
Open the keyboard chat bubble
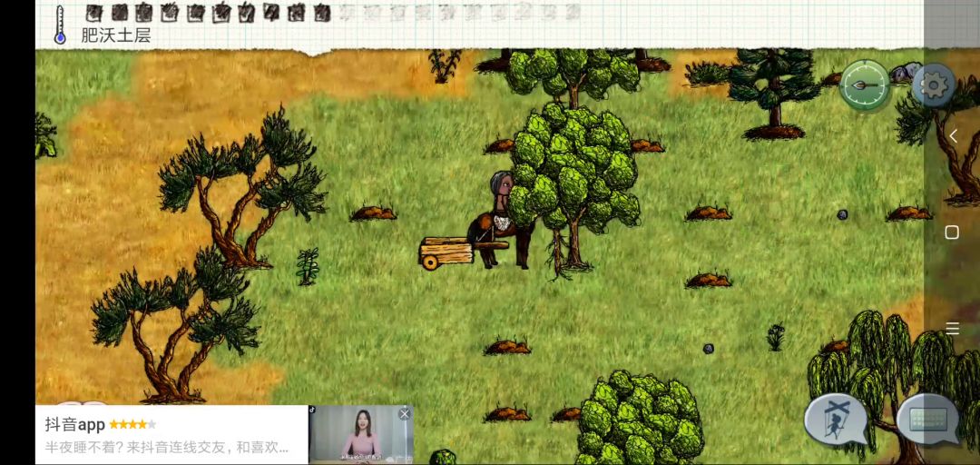click(x=926, y=419)
